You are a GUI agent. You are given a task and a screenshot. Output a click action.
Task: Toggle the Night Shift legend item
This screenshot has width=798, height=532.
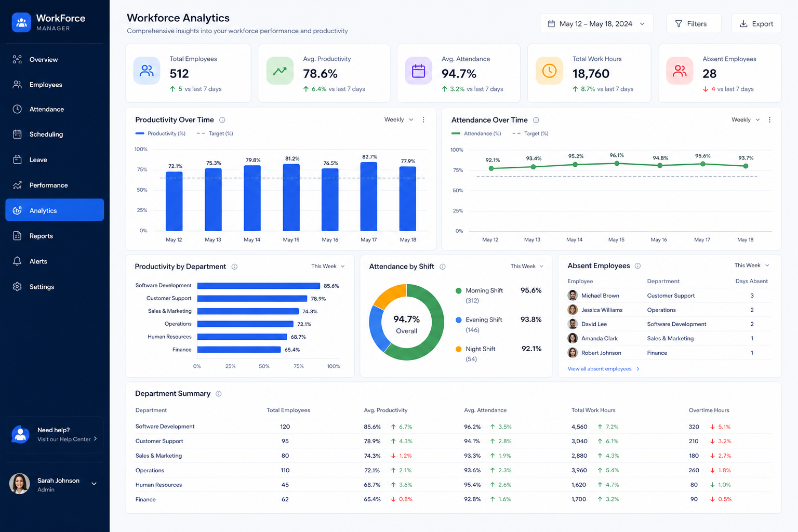[475, 353]
